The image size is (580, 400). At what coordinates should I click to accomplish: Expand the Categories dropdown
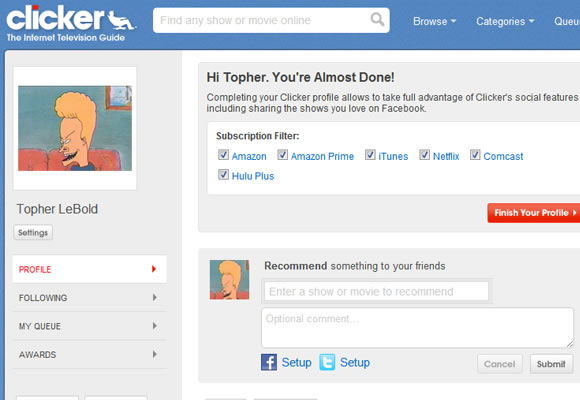tap(505, 21)
